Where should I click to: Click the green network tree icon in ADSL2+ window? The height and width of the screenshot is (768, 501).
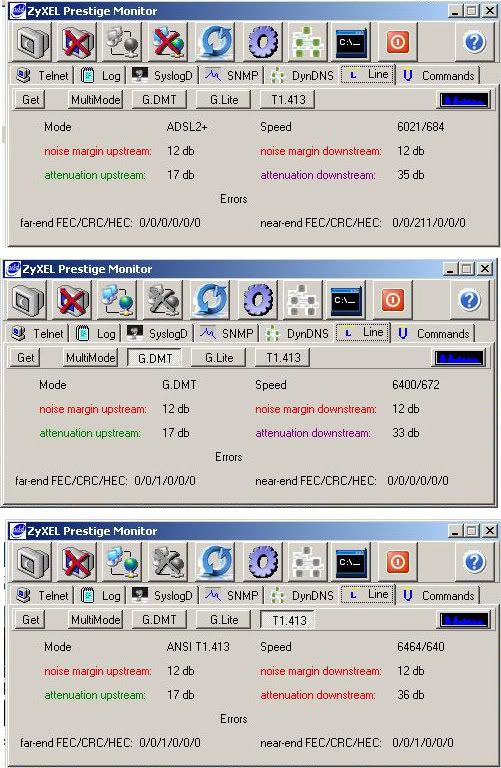[308, 42]
